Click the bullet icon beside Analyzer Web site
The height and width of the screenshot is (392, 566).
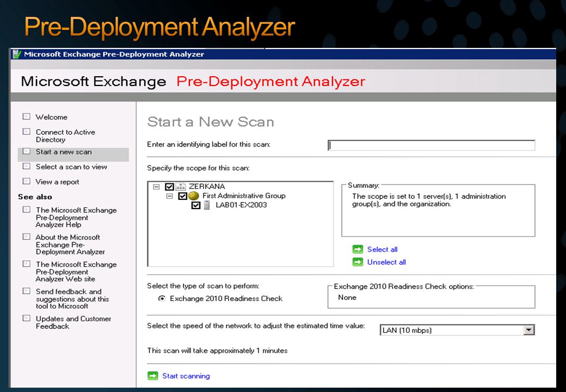tap(26, 264)
